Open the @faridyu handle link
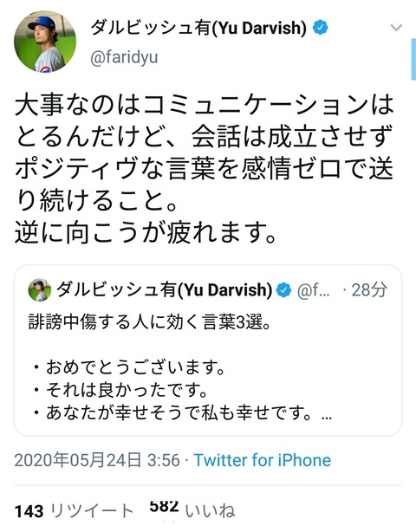Screen dimensions: 416x532 pos(124,57)
